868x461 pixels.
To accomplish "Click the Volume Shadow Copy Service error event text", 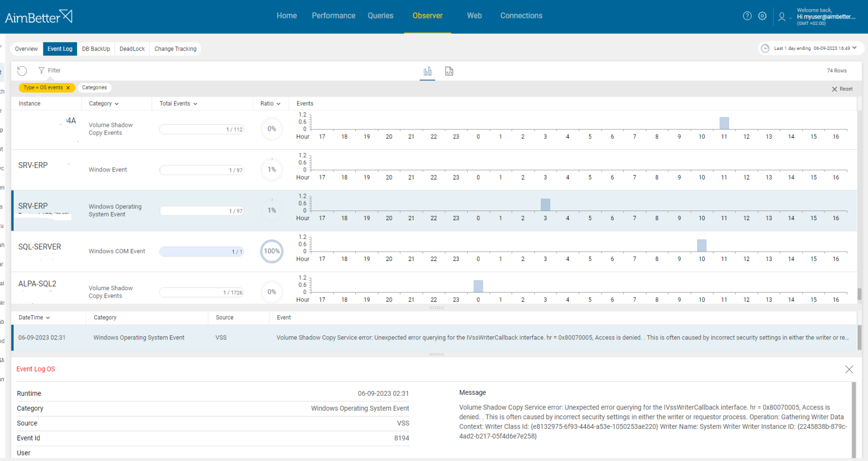I will click(x=563, y=337).
